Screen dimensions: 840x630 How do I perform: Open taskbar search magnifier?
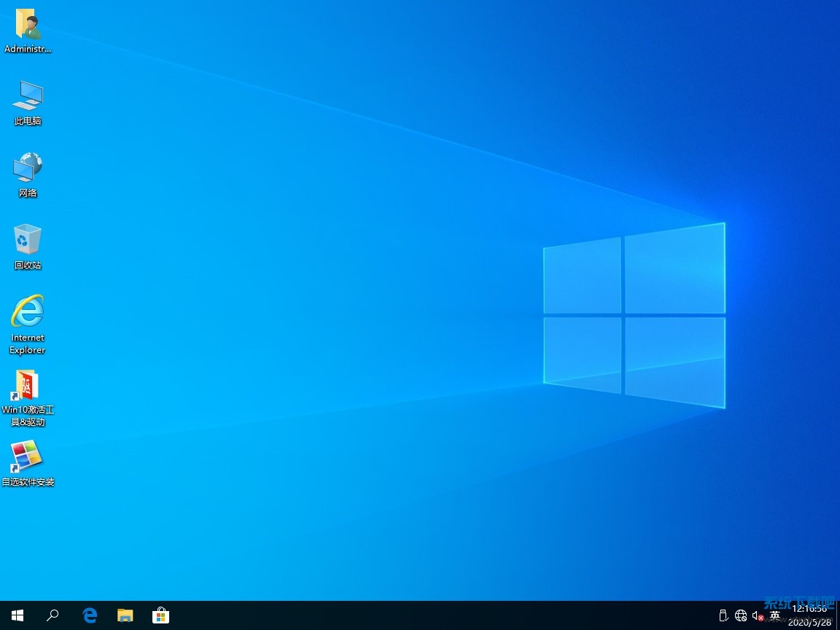click(52, 615)
